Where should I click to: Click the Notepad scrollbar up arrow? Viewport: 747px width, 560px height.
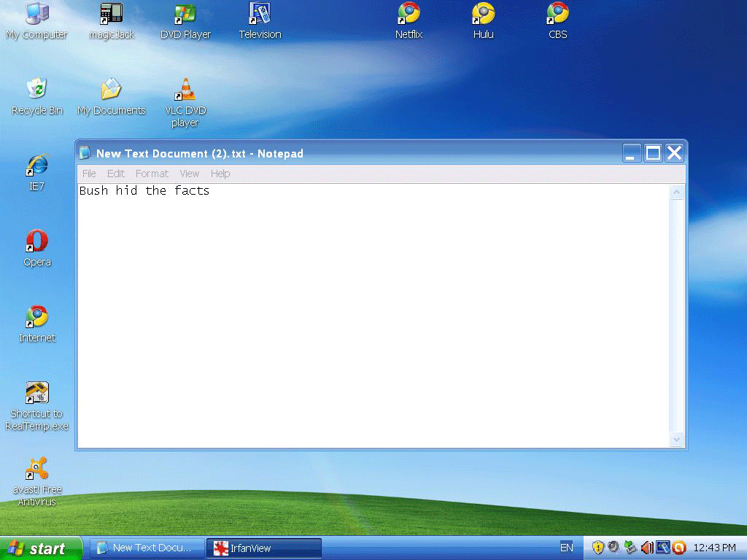tap(676, 192)
